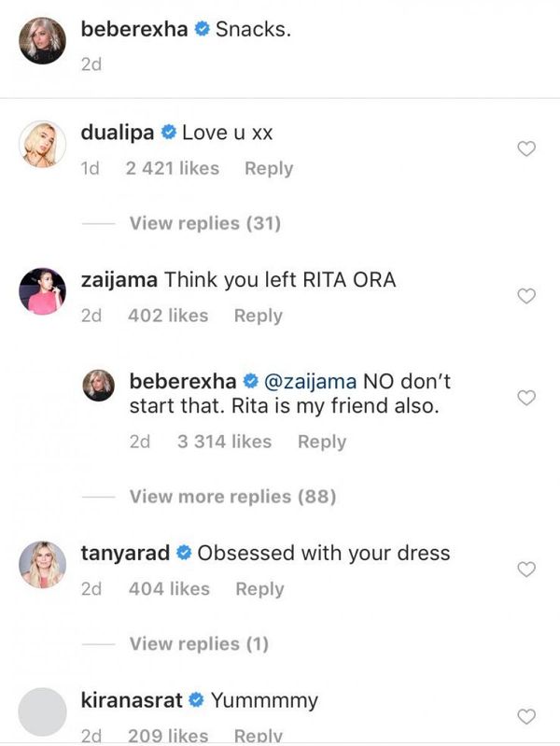Open zaijama's profile avatar
The width and height of the screenshot is (560, 746).
point(42,291)
